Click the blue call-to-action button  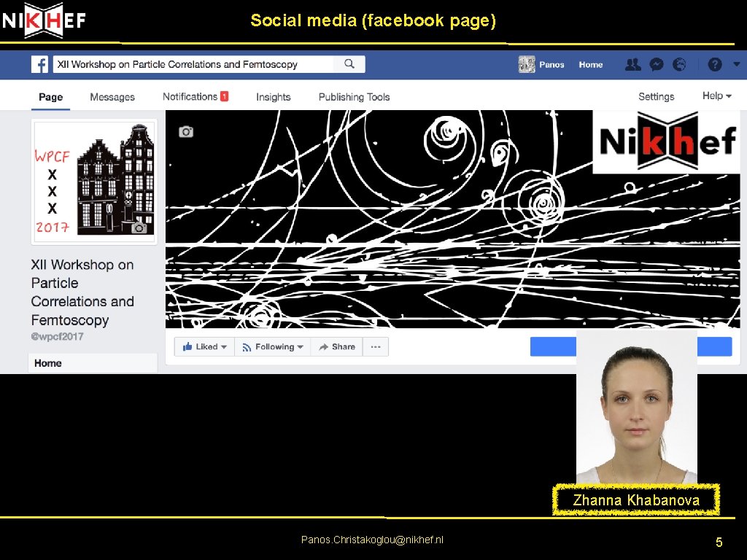(x=631, y=346)
